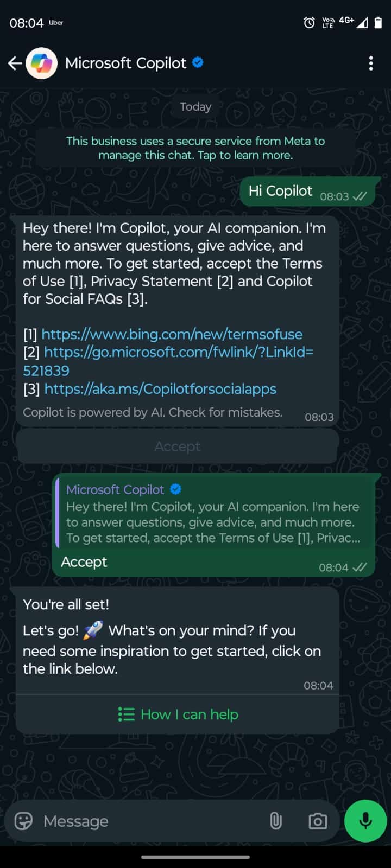Tap the Meta secure service notice

195,148
